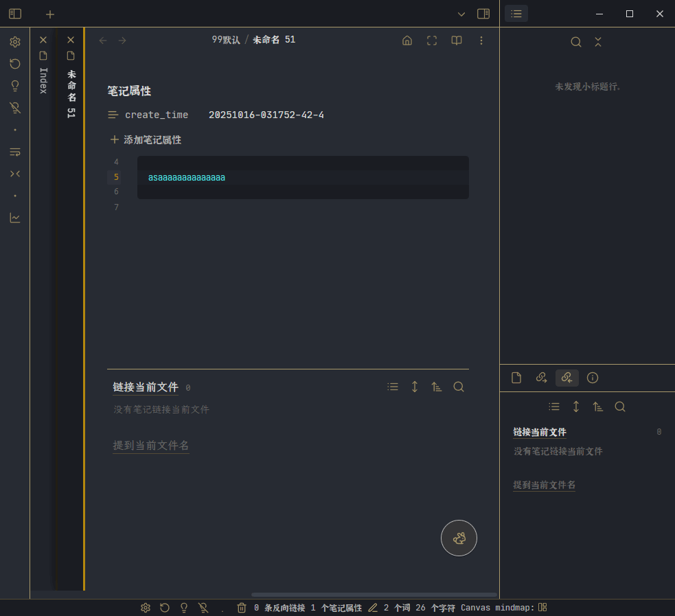Screen dimensions: 675x616
Task: Select the outgoing links icon in right panel
Action: 541,378
